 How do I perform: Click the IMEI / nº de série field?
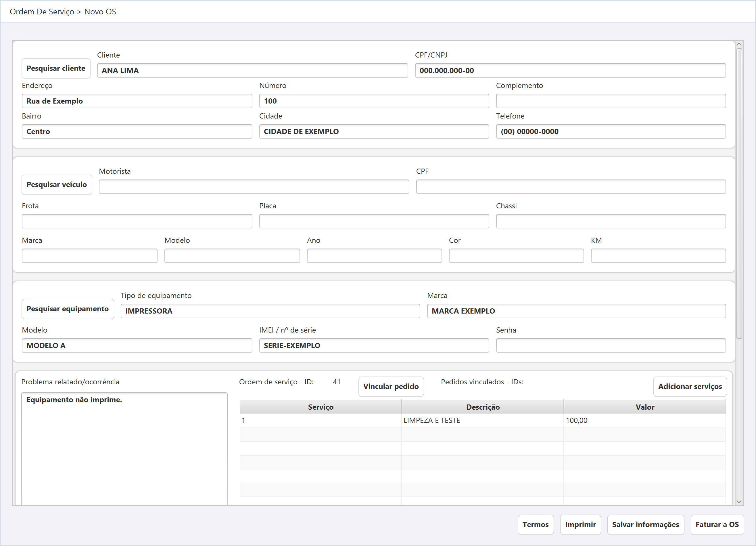coord(374,345)
